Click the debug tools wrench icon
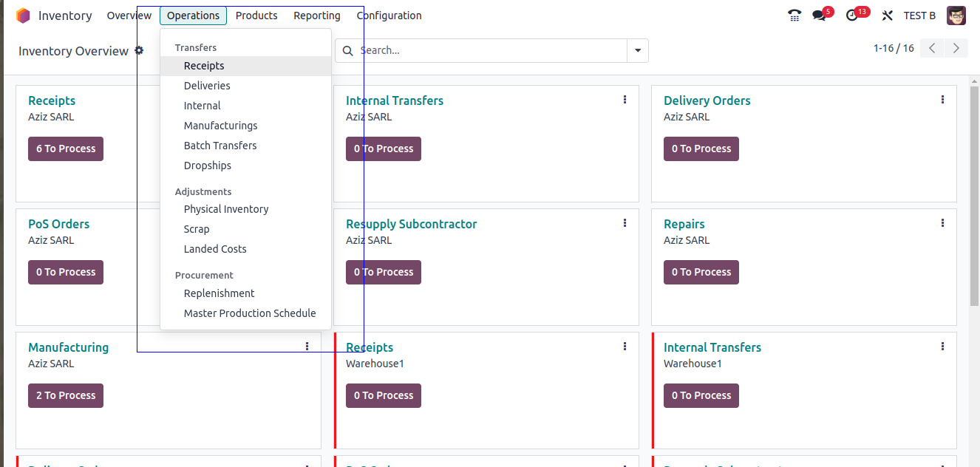The image size is (980, 467). coord(888,16)
